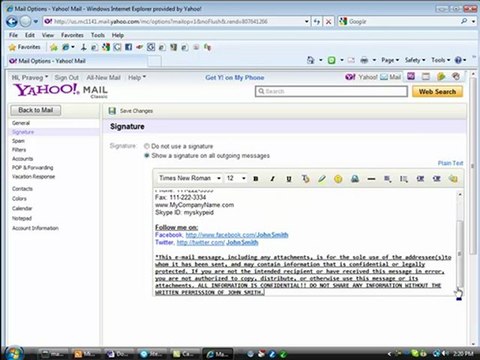The width and height of the screenshot is (480, 360).
Task: Click the All-New Mail link
Action: [103, 78]
